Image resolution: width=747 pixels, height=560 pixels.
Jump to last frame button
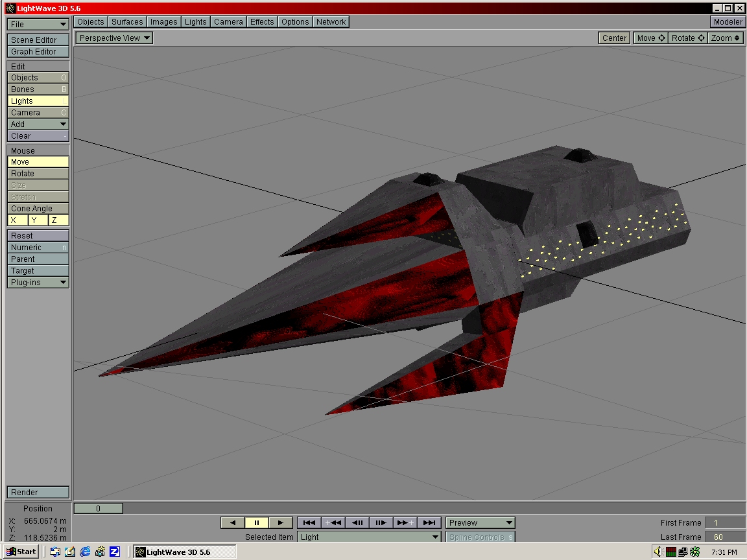(429, 522)
